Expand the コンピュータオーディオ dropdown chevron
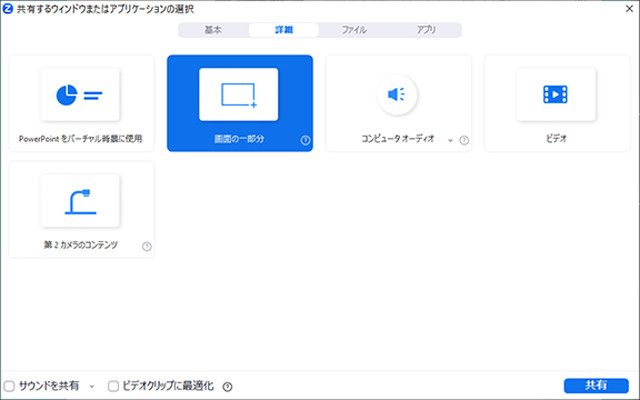640x400 pixels. point(450,140)
